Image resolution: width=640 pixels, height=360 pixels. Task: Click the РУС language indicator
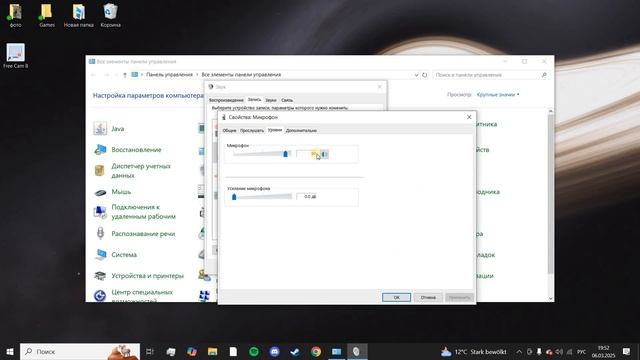tap(582, 352)
